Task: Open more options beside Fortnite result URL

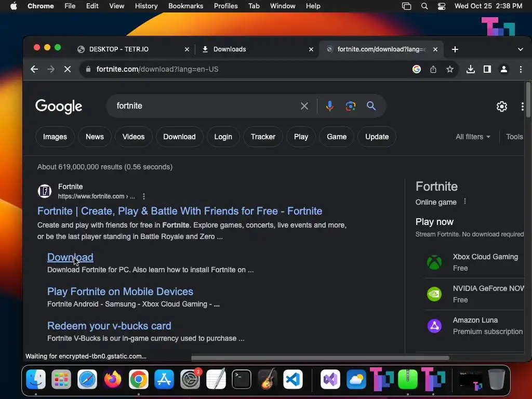Action: [x=144, y=196]
